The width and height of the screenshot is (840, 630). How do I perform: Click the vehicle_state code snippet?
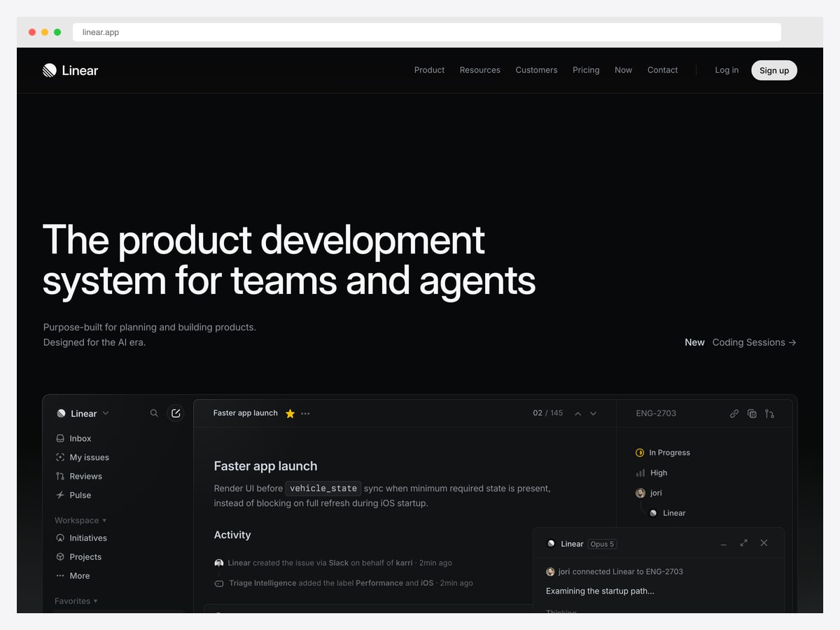click(x=323, y=489)
